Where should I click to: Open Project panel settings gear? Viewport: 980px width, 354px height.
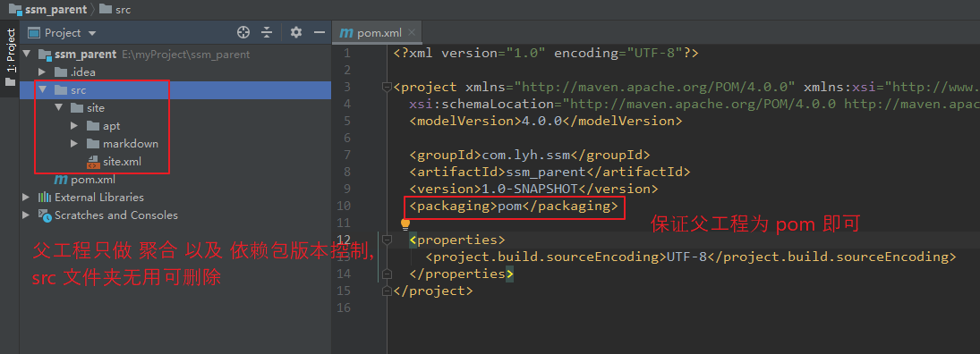coord(296,32)
